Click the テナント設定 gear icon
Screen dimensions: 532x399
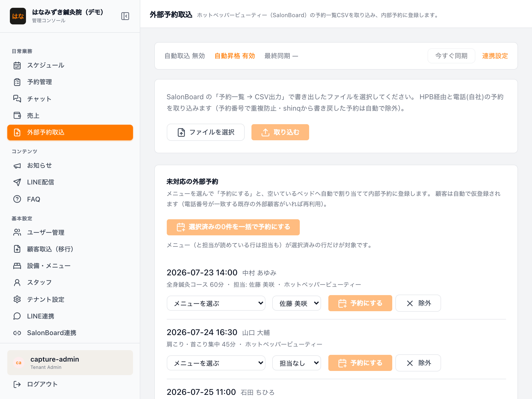(x=17, y=299)
